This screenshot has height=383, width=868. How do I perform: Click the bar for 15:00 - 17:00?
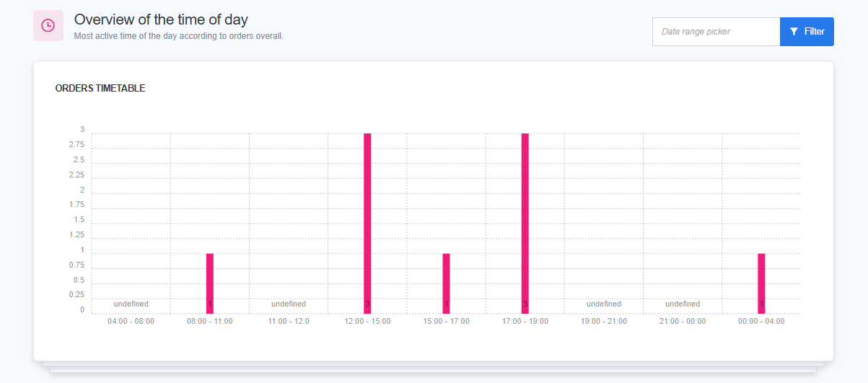pos(446,283)
